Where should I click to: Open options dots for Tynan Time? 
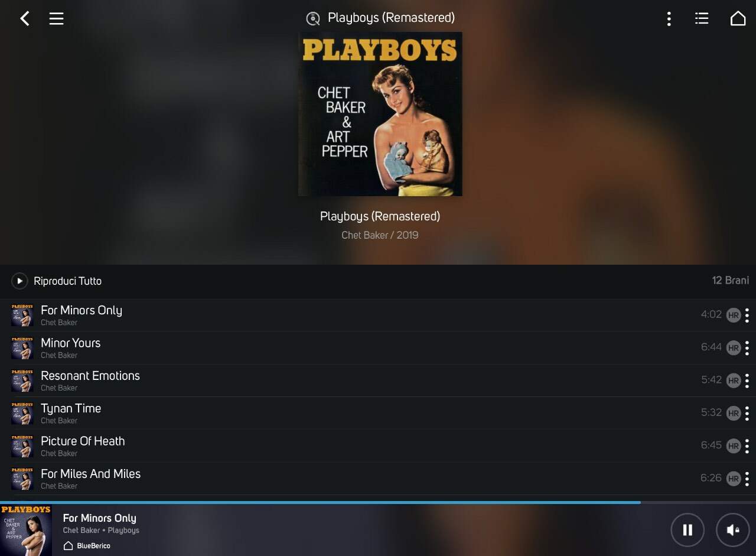pos(747,413)
